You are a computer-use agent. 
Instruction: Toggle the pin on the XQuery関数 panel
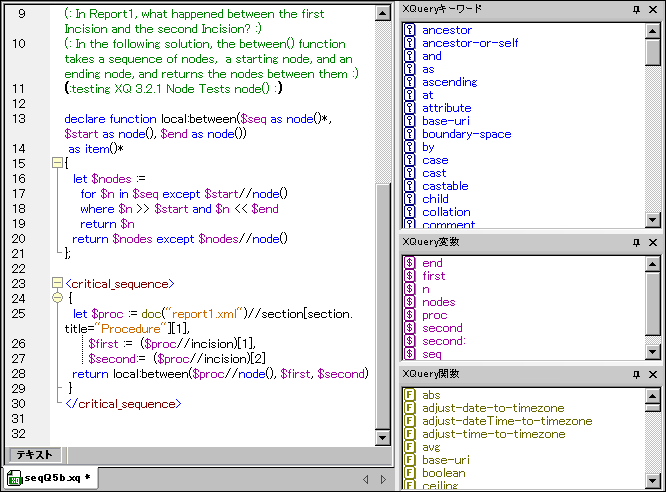[637, 374]
